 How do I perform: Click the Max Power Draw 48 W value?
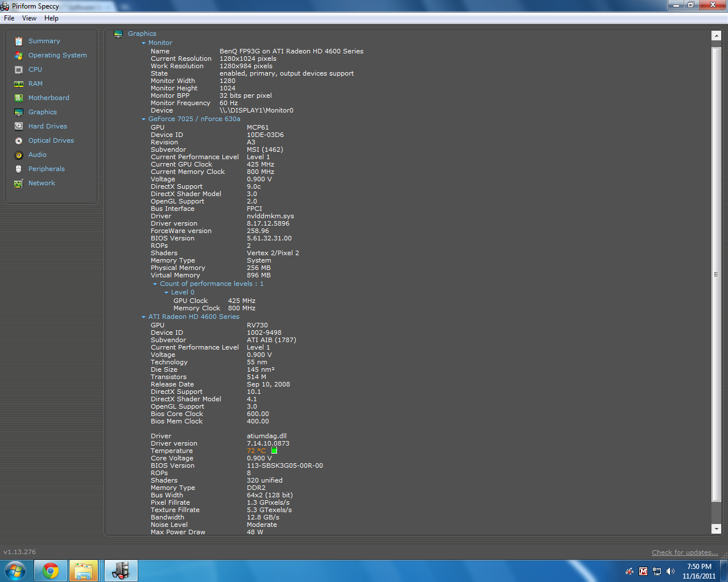255,532
